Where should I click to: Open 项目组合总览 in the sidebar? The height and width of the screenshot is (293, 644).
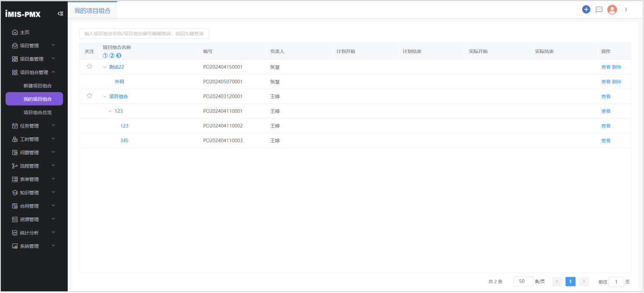[x=38, y=112]
